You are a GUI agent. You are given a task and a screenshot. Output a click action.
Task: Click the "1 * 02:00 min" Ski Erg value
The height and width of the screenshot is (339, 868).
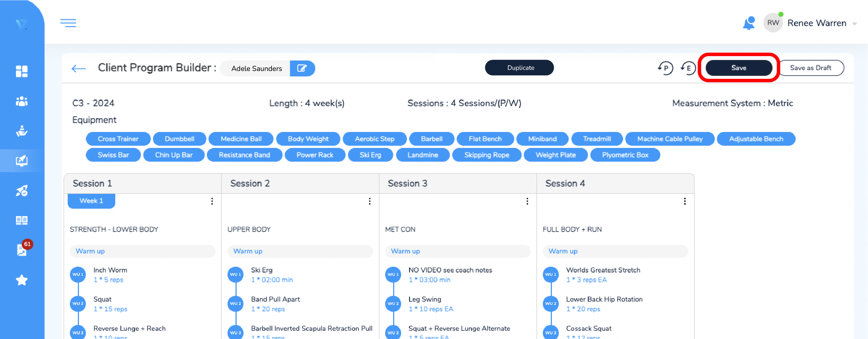pyautogui.click(x=272, y=280)
